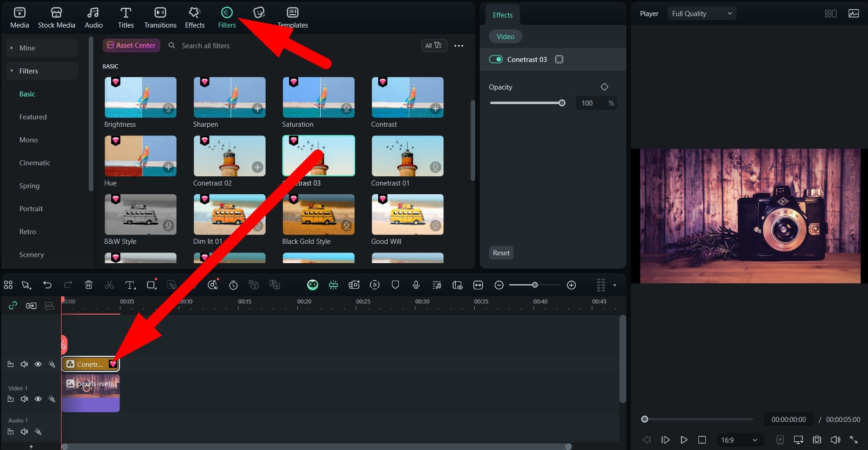Click the mask icon beside Conetrast 03
868x450 pixels.
[559, 59]
